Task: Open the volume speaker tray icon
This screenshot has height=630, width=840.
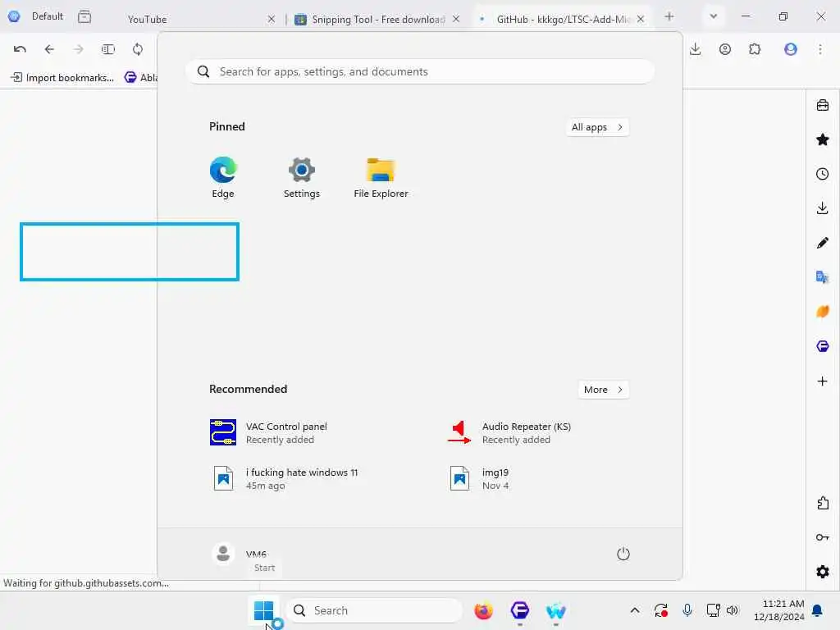Action: [x=733, y=610]
